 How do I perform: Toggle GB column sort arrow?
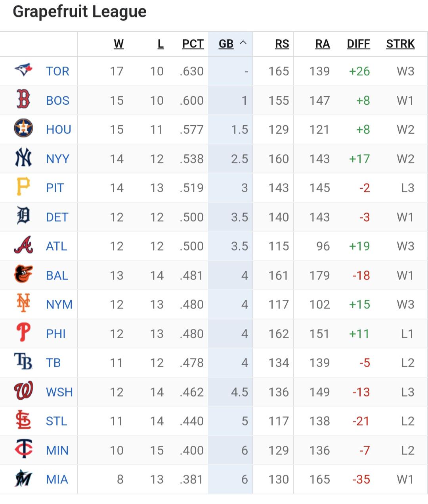243,43
